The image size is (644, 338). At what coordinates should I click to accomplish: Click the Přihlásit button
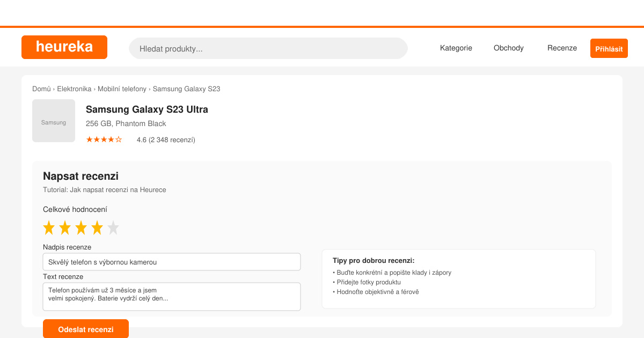click(x=609, y=48)
